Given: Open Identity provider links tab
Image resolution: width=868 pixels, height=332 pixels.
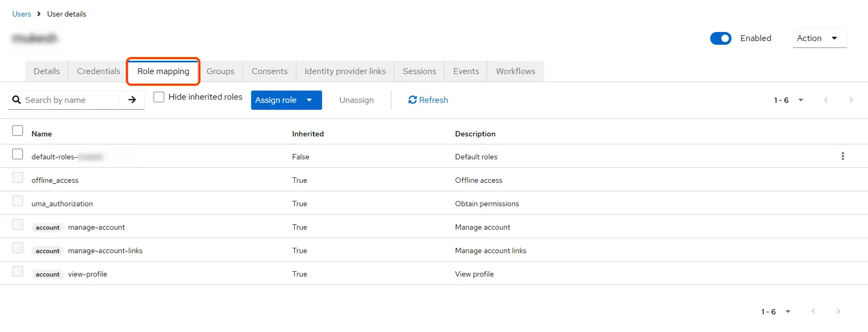Looking at the screenshot, I should (345, 71).
